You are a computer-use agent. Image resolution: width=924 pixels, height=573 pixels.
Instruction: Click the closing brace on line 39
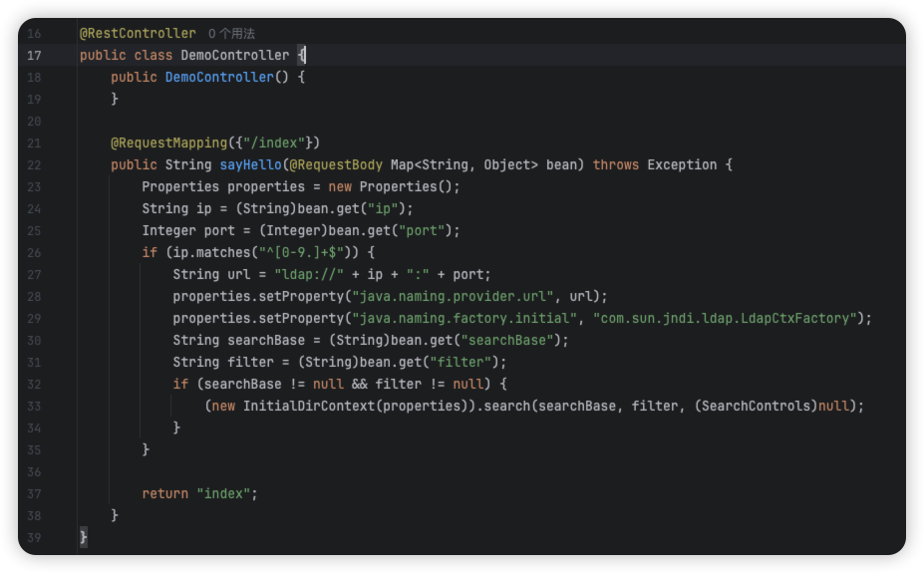tap(83, 537)
